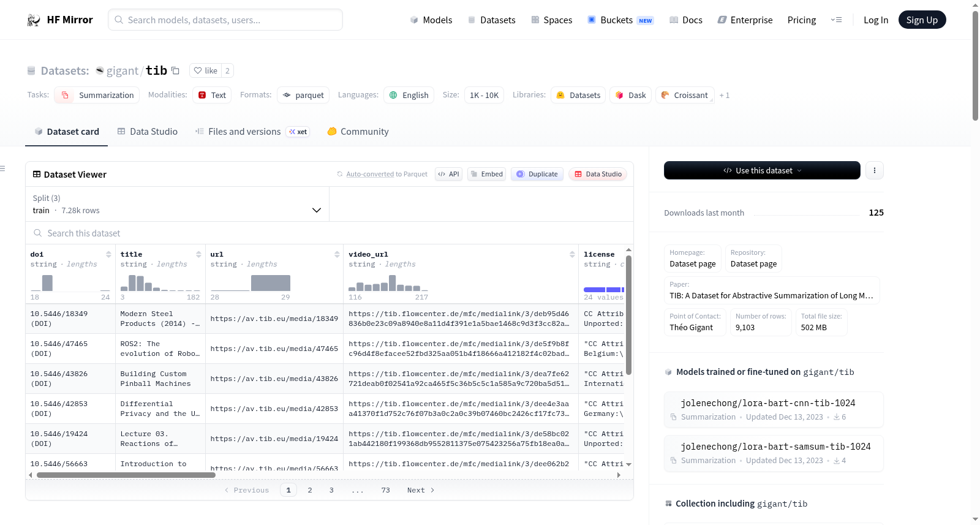Select the parquet format tag

pyautogui.click(x=303, y=95)
